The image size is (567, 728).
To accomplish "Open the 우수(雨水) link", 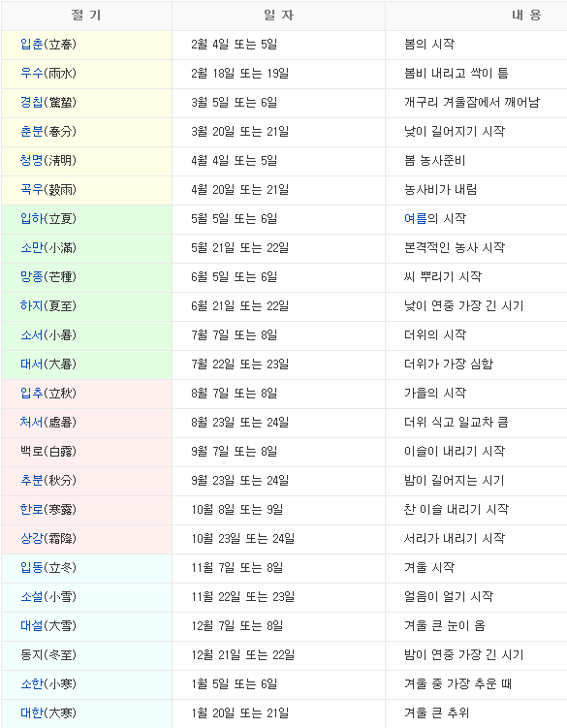I will click(32, 74).
